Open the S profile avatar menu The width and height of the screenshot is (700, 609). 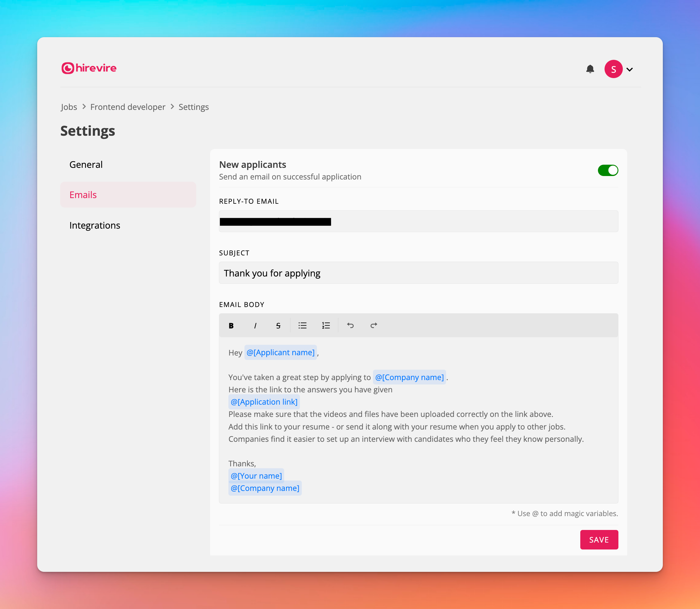click(x=613, y=69)
